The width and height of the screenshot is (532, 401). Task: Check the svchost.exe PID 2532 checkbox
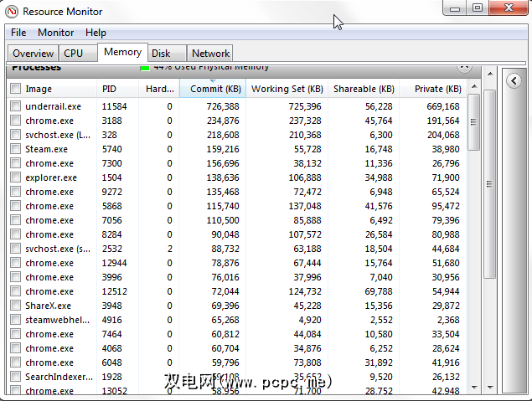click(15, 249)
